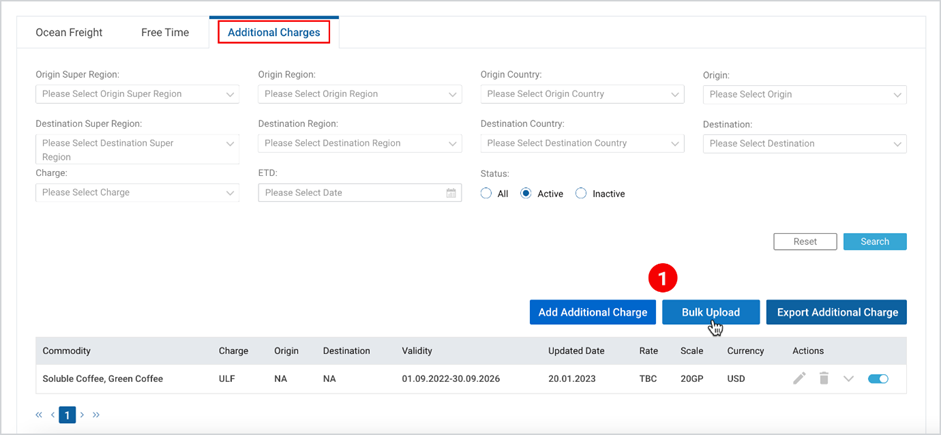
Task: Jump to last page double-arrow icon
Action: [96, 415]
